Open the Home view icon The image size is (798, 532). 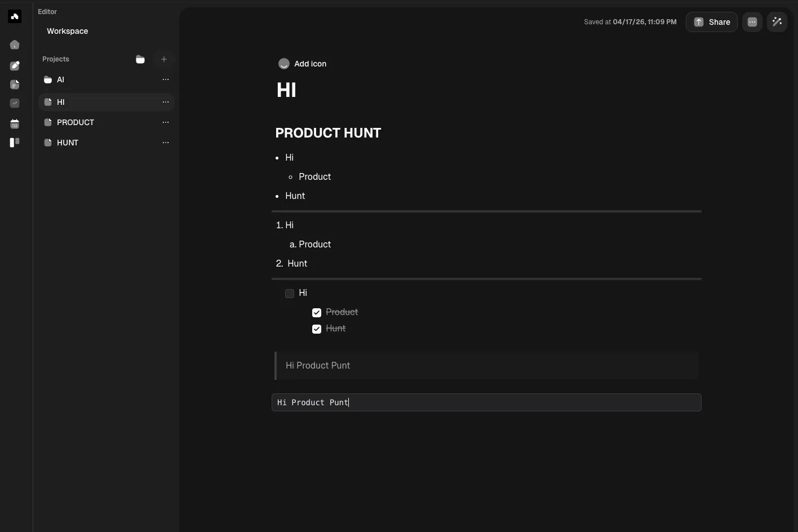coord(15,45)
